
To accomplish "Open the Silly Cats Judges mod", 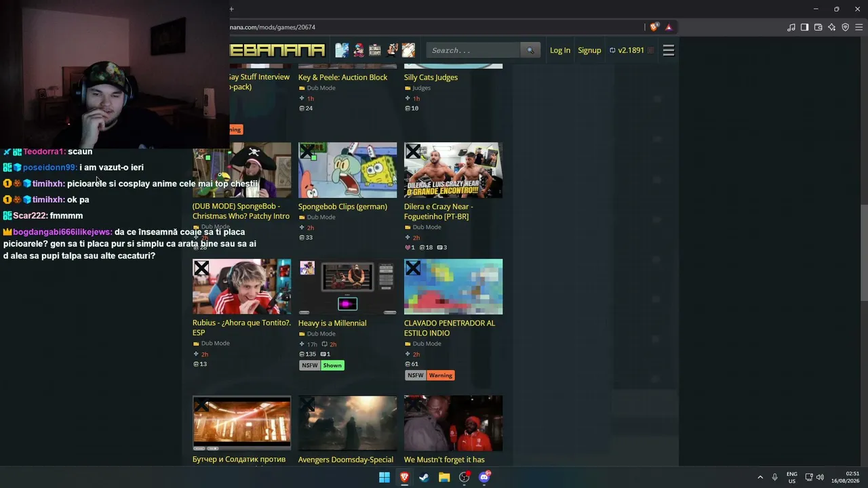I will [431, 77].
